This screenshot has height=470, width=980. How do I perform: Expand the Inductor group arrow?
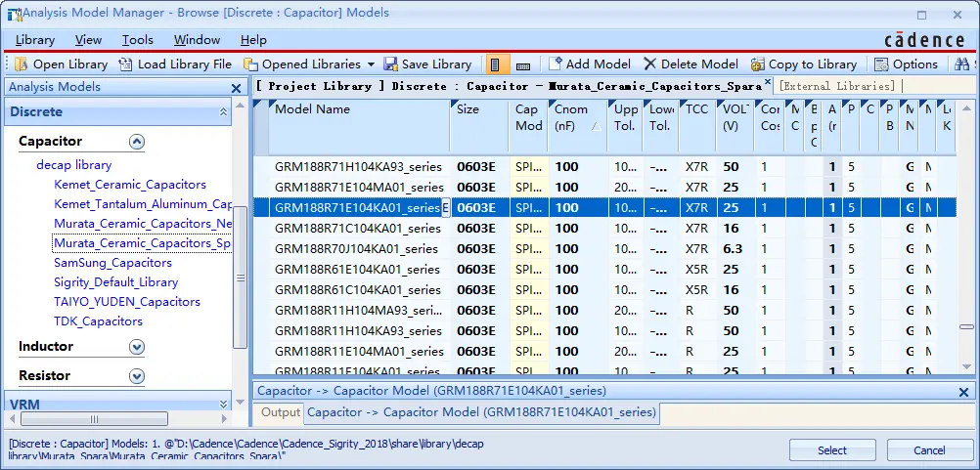pos(137,347)
